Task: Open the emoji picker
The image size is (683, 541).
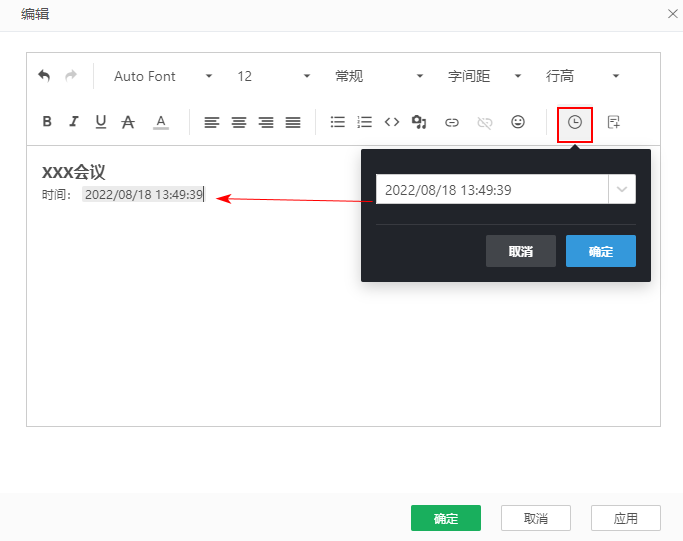Action: tap(518, 122)
